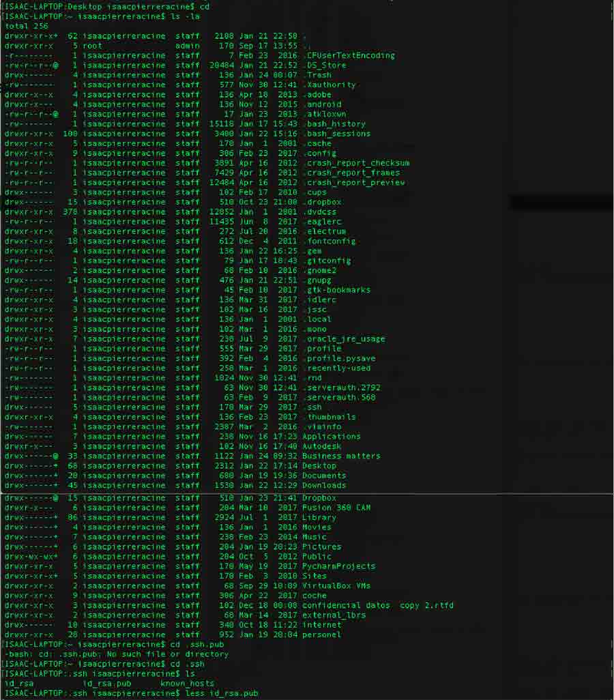Select the confidencial datos copy 2.rtfd entry
Image resolution: width=614 pixels, height=700 pixels.
tap(377, 605)
